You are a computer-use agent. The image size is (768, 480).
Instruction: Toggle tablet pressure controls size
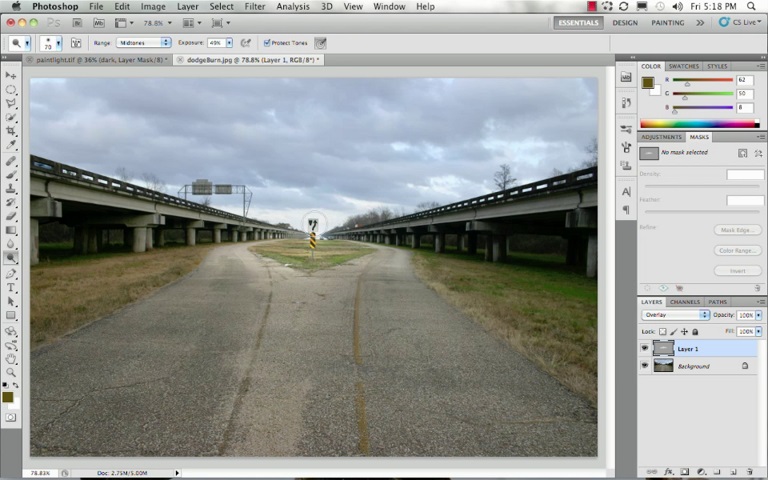320,43
